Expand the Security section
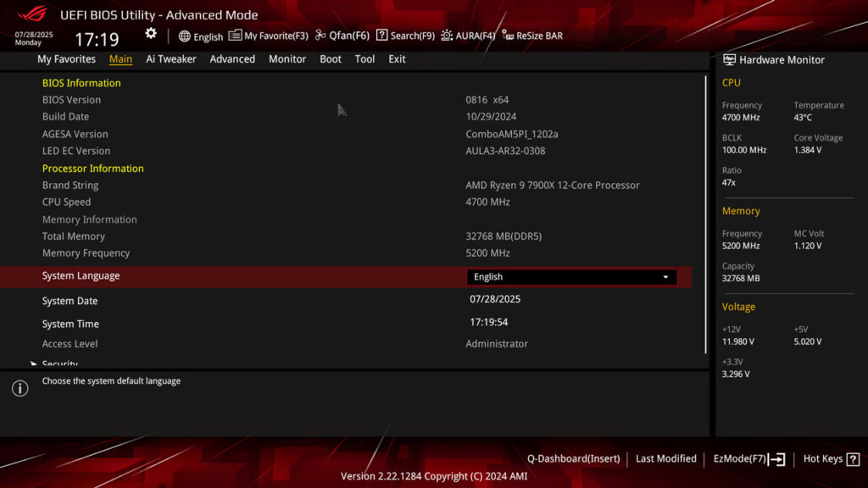This screenshot has width=868, height=488. coord(59,363)
